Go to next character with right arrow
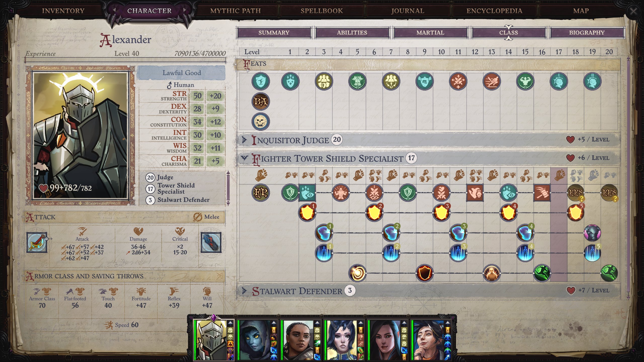Screen dimensions: 644x362 point(185,10)
